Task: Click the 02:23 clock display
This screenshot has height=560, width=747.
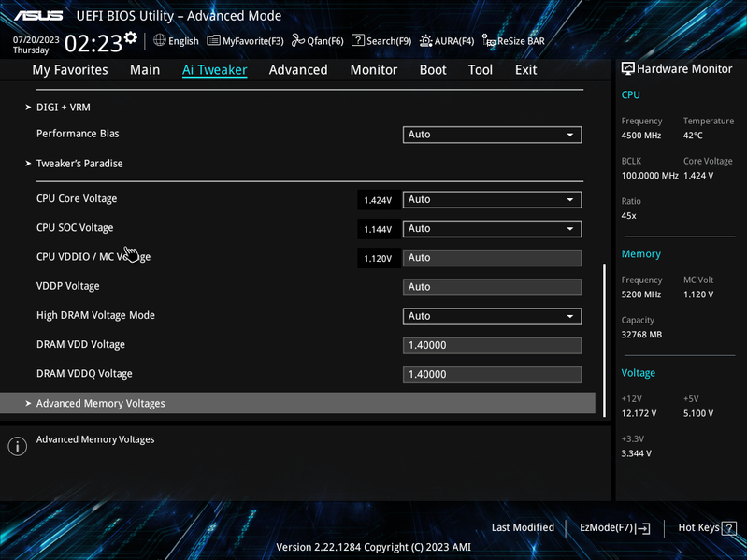Action: point(93,44)
